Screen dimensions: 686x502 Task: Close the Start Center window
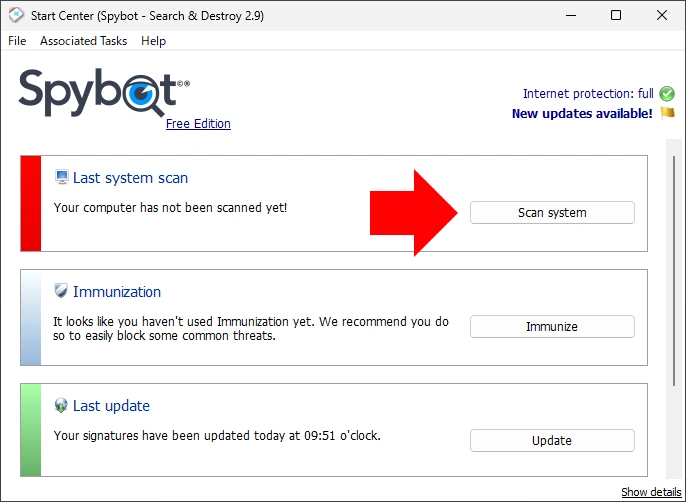click(x=662, y=15)
